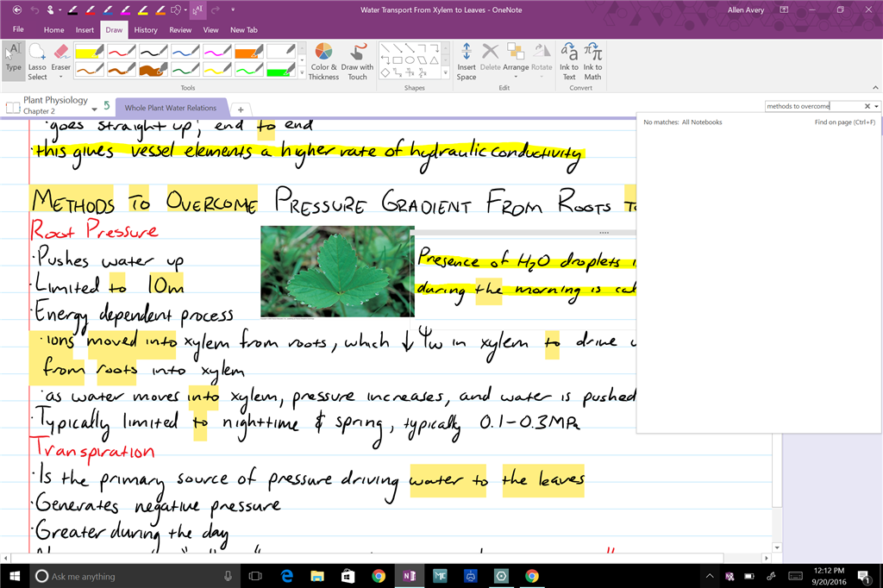
Task: Pick the red thin pen in the ribbon gallery
Action: tap(122, 52)
